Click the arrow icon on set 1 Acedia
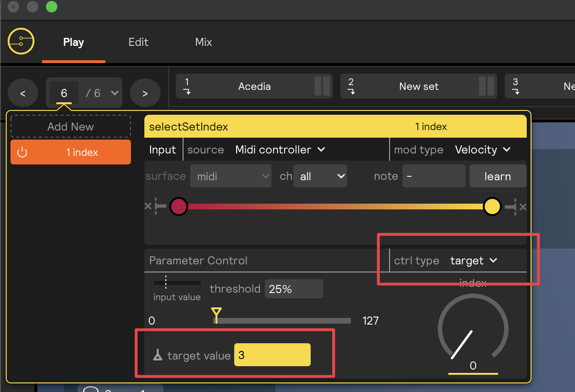This screenshot has height=392, width=575. pos(187,91)
